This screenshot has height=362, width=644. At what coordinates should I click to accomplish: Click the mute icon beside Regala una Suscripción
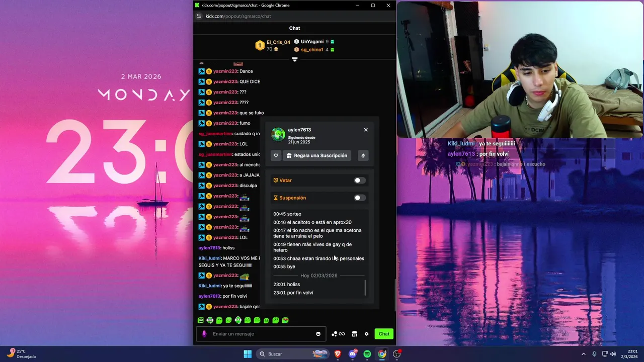point(363,156)
